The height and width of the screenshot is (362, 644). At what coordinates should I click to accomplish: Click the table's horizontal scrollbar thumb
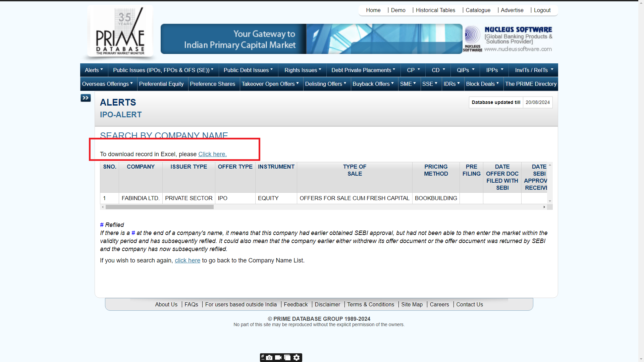click(159, 207)
